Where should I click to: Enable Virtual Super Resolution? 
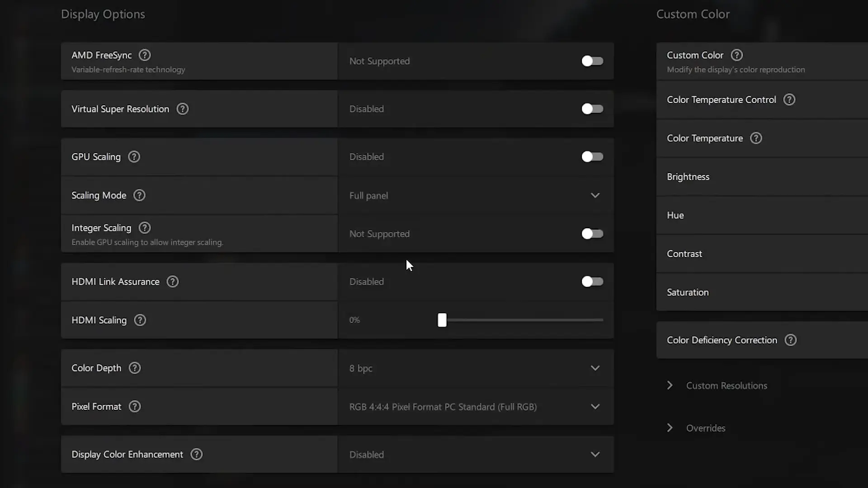point(592,109)
